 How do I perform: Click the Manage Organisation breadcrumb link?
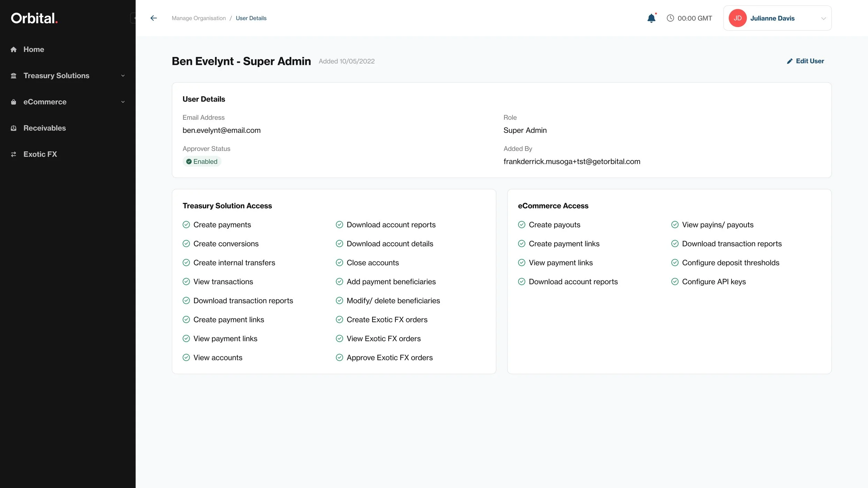[199, 18]
